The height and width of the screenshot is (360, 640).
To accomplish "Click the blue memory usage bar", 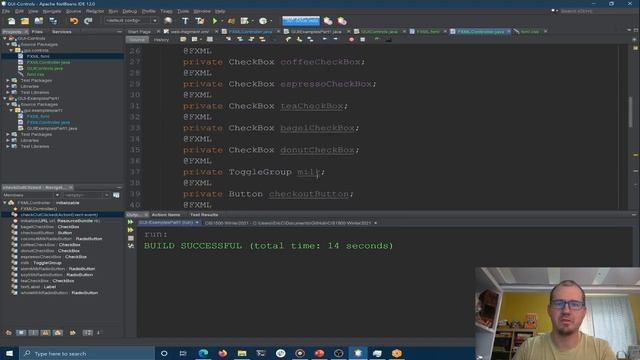I will point(301,20).
